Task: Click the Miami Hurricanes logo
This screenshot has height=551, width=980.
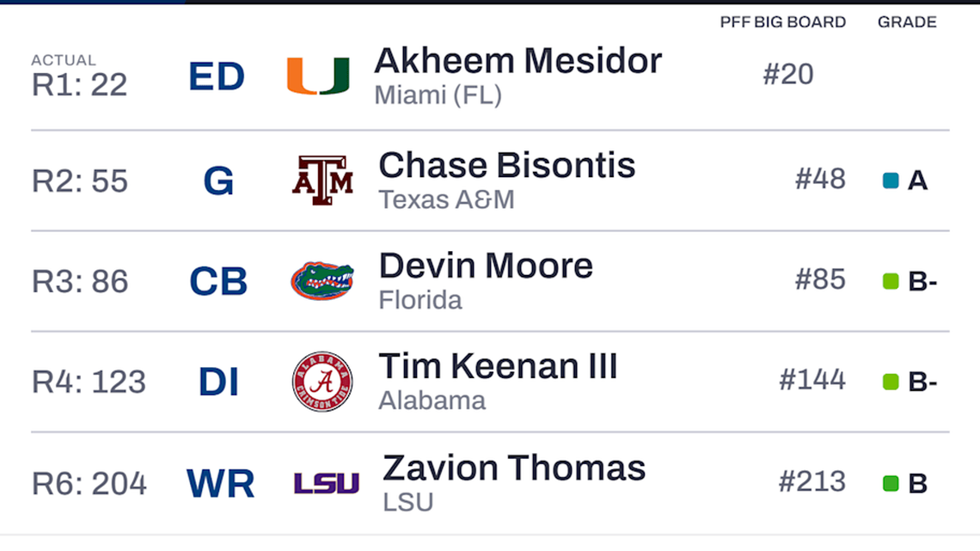Action: pyautogui.click(x=318, y=76)
